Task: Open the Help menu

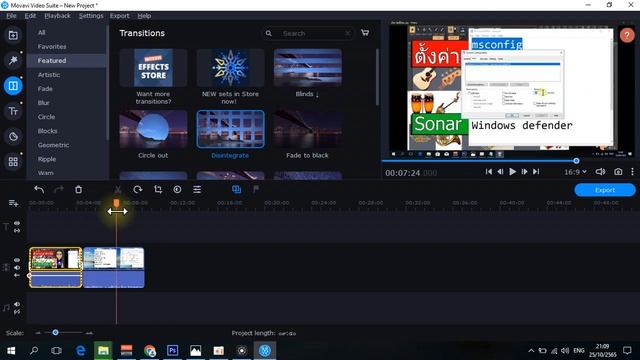Action: coord(144,16)
